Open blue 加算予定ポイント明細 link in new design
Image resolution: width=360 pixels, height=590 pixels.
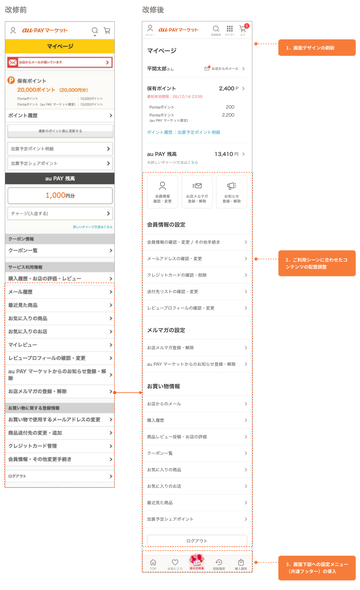point(199,132)
